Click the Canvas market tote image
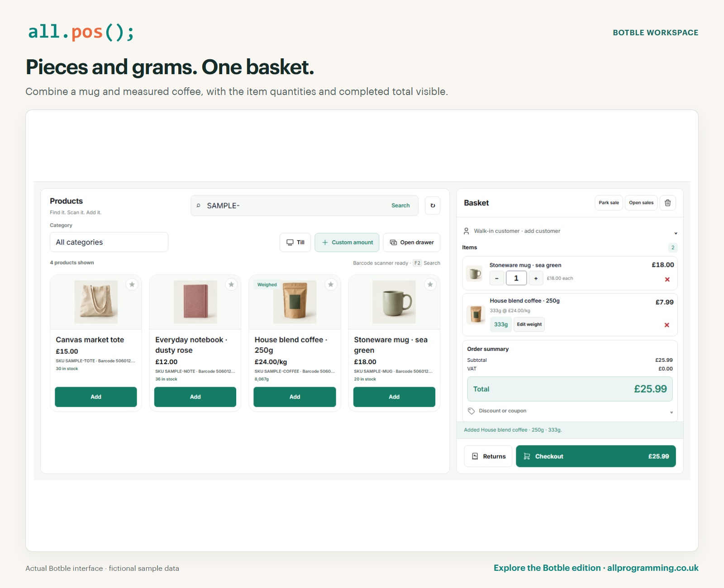Viewport: 724px width, 588px height. 96,302
